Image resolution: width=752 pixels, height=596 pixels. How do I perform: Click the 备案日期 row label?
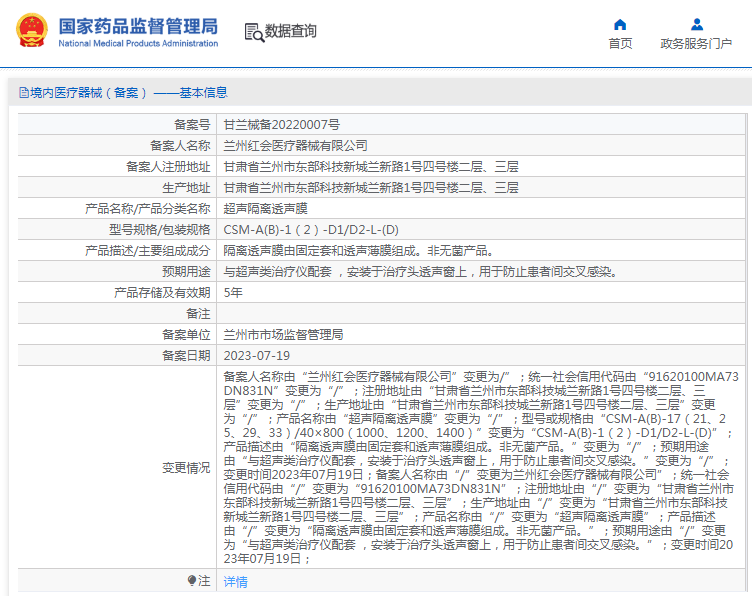pos(186,356)
